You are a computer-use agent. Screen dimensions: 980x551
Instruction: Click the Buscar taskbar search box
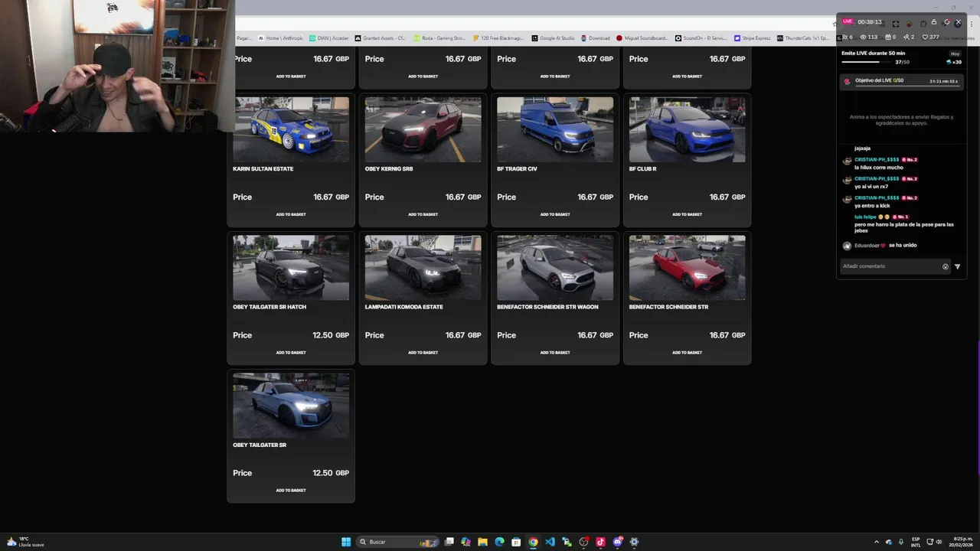click(x=398, y=542)
